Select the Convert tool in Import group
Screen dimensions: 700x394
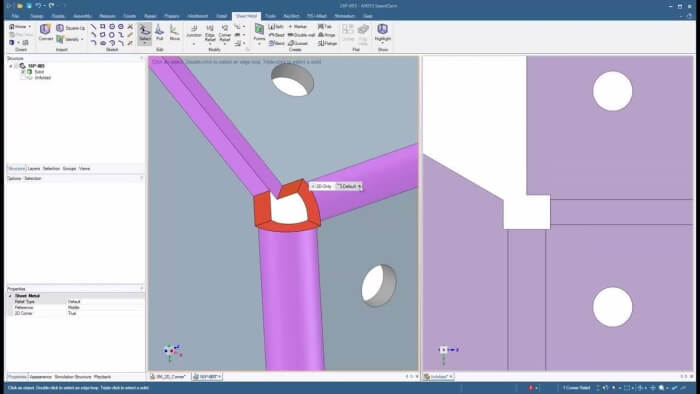45,32
